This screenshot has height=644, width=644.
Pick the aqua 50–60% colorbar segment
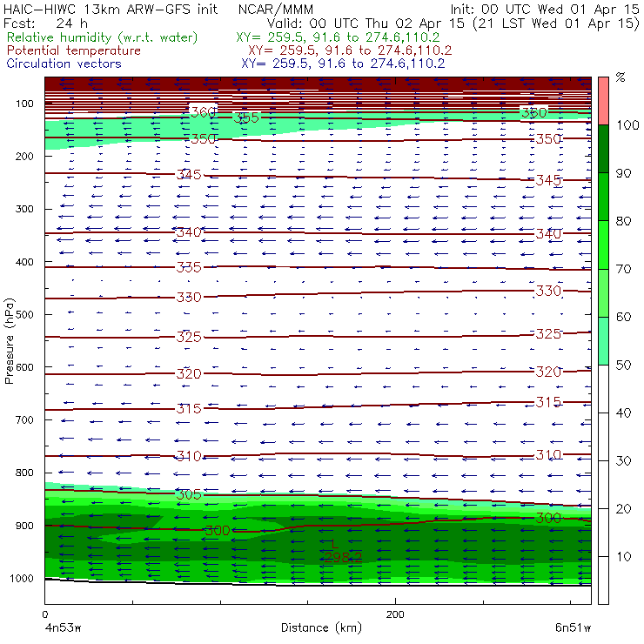603,341
